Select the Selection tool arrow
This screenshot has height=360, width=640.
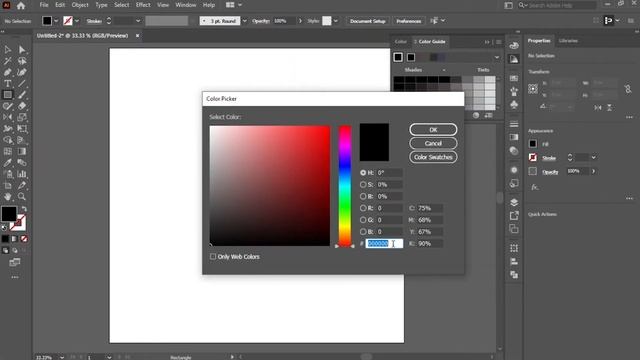(7, 50)
